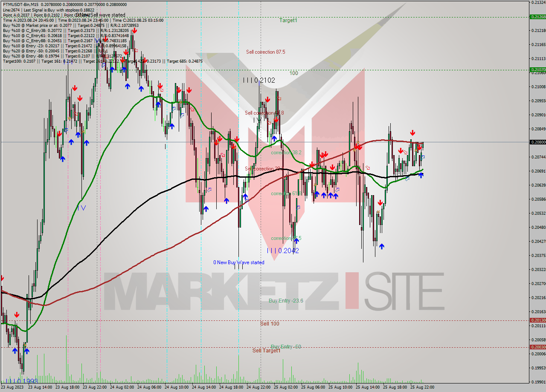Viewport: 546px width, 392px height.
Task: Click '25 Aug 18:00' on time axis
Action: tap(395, 388)
